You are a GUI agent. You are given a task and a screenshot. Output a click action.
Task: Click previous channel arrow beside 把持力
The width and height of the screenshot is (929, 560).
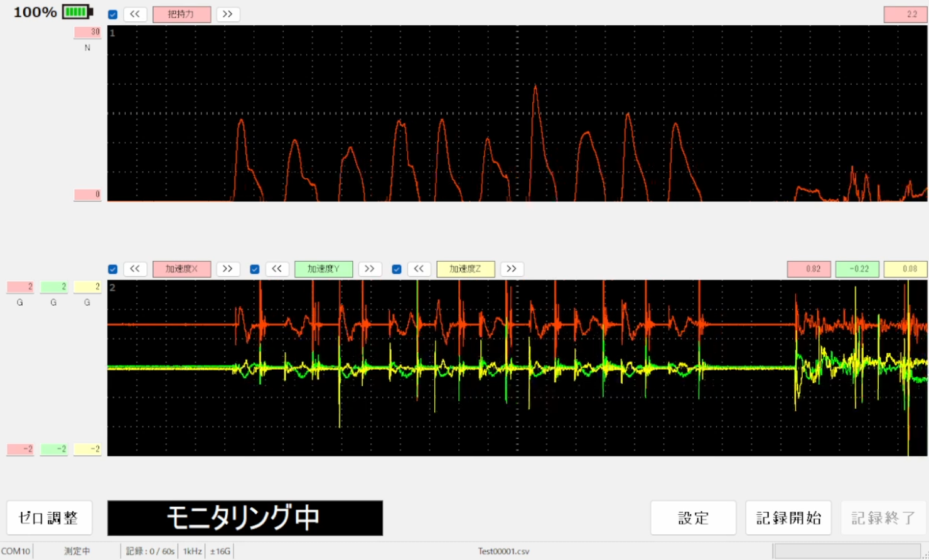(x=135, y=14)
